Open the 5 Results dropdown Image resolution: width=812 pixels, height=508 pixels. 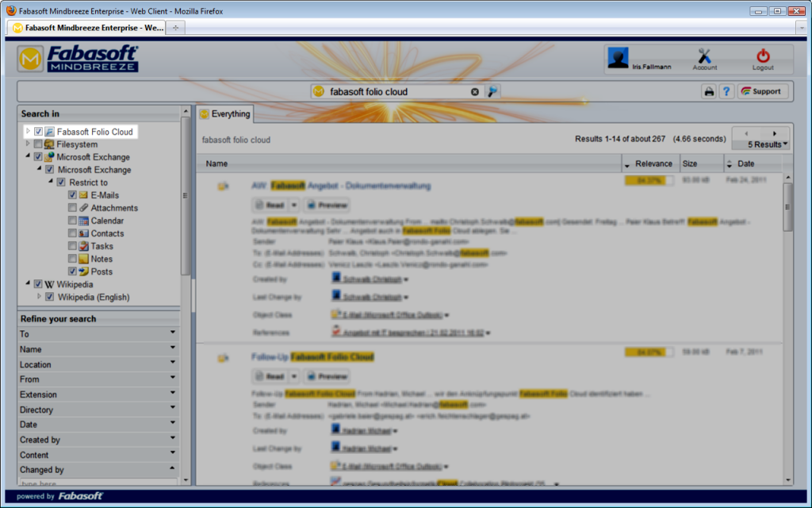pyautogui.click(x=767, y=144)
